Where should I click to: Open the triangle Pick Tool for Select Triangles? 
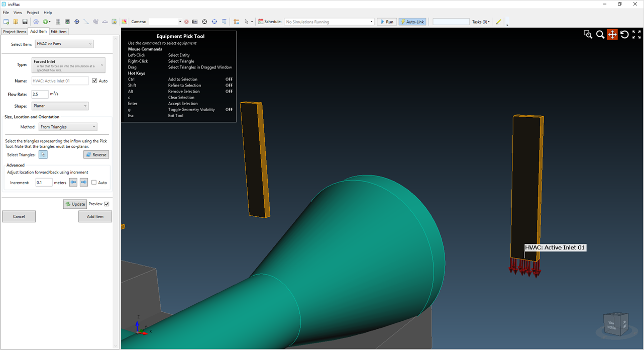[43, 154]
